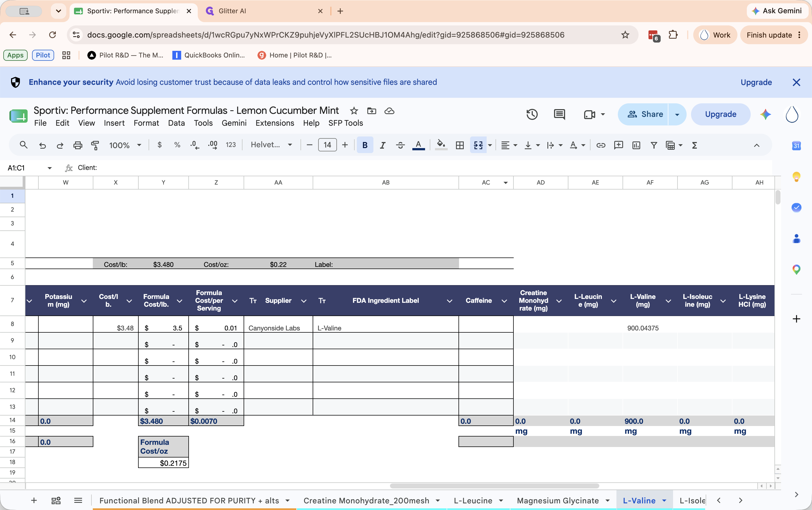The height and width of the screenshot is (510, 812).
Task: Increase decimal places icon
Action: tap(213, 145)
